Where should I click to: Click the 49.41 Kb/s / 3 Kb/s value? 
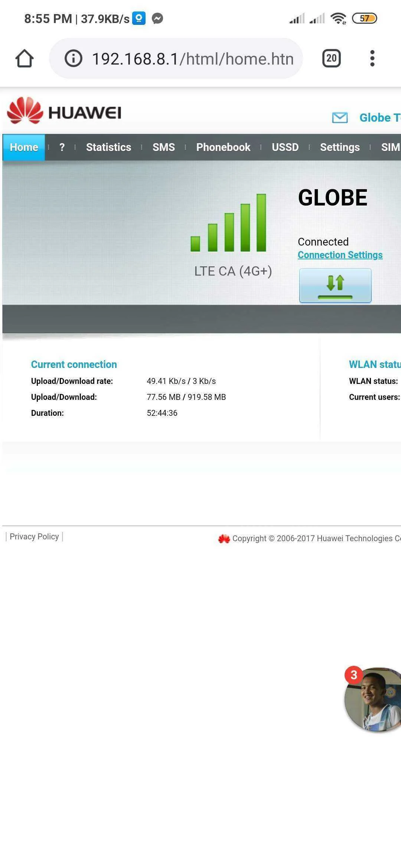pyautogui.click(x=181, y=381)
